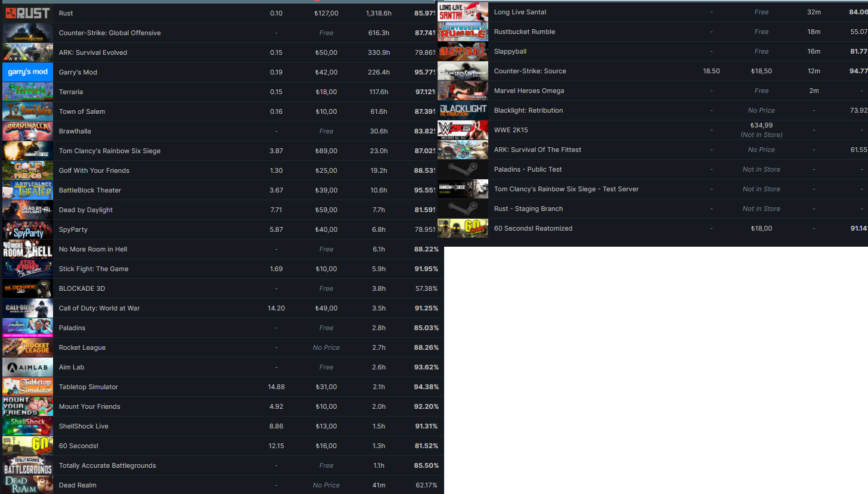The image size is (868, 494).
Task: Select Call of Duty price ₺49,00
Action: tap(326, 308)
